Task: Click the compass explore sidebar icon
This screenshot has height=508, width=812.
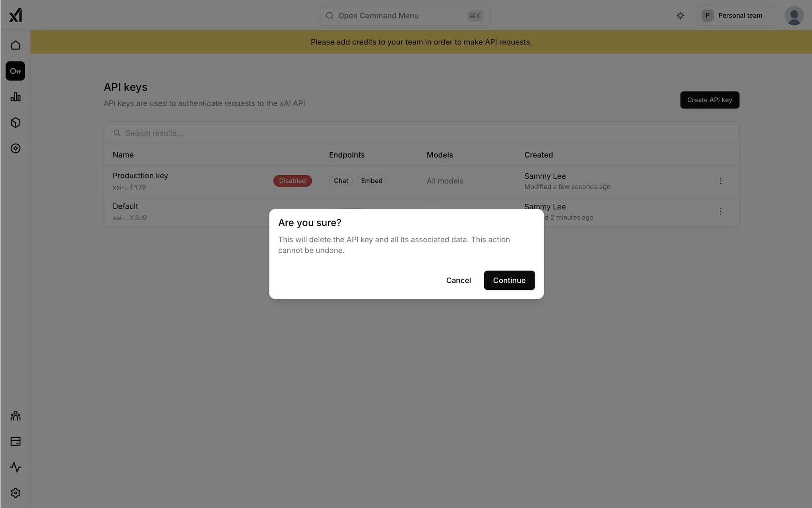Action: [16, 149]
